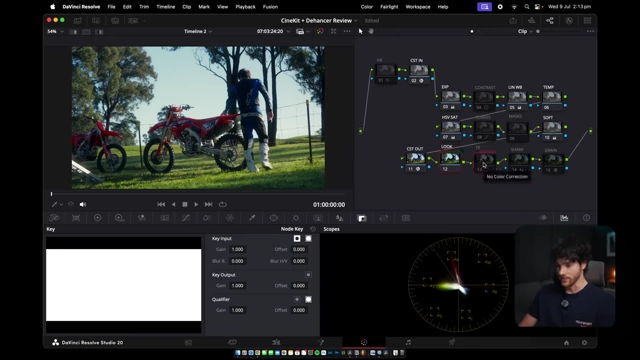Open the HDR wheels palette icon
Screen dimensions: 640x360
coord(119,218)
